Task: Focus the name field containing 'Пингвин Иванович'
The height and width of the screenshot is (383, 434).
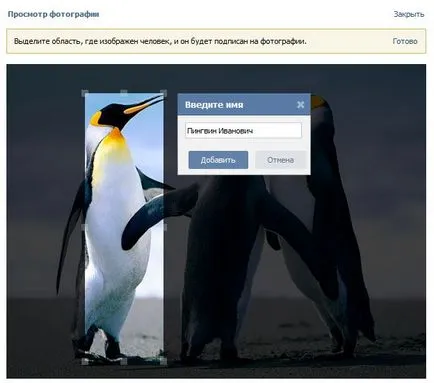Action: coord(243,131)
